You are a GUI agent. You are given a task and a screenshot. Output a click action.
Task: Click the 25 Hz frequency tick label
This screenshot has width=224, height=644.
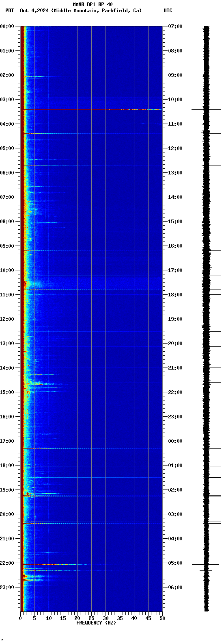(x=91, y=618)
